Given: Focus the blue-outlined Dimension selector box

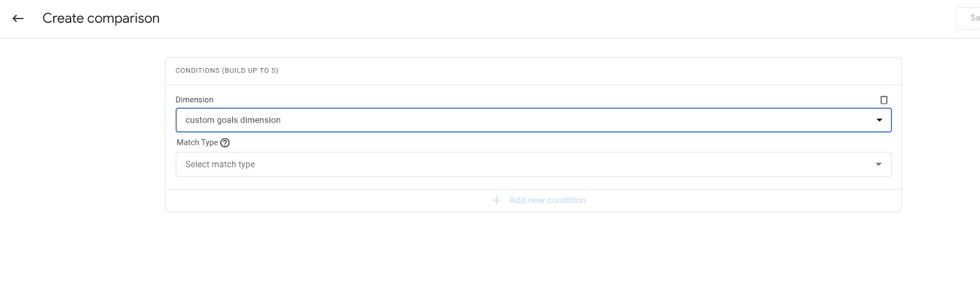Looking at the screenshot, I should pos(533,120).
